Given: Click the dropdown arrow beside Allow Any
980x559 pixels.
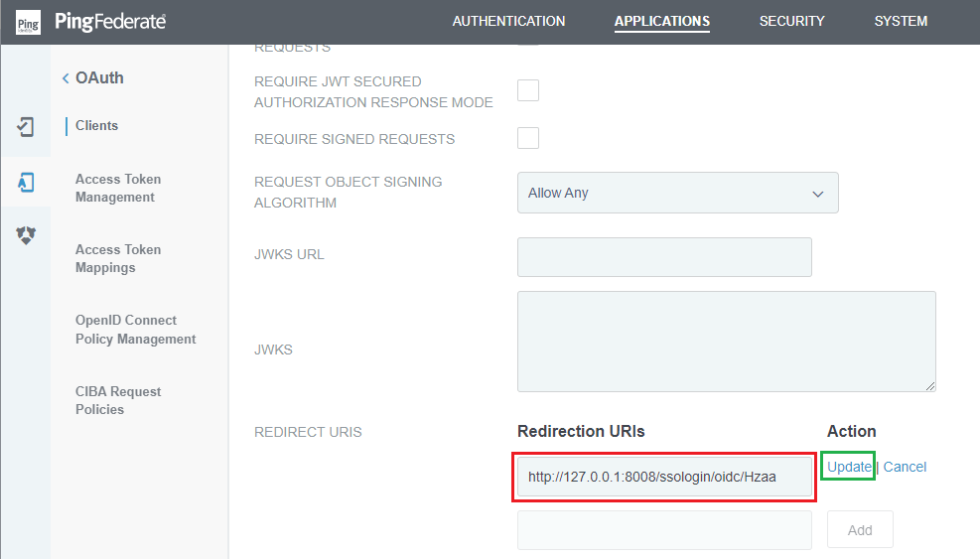Looking at the screenshot, I should click(x=817, y=194).
